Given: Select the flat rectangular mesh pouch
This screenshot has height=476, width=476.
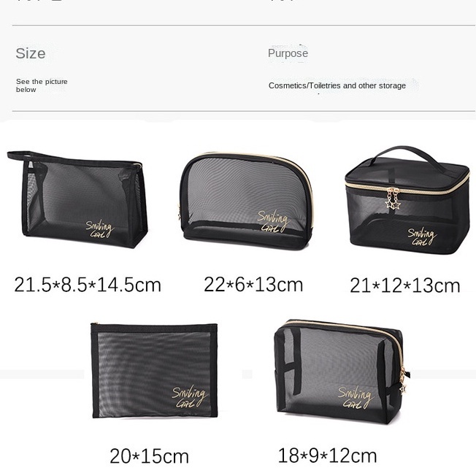Looking at the screenshot, I should tap(154, 371).
